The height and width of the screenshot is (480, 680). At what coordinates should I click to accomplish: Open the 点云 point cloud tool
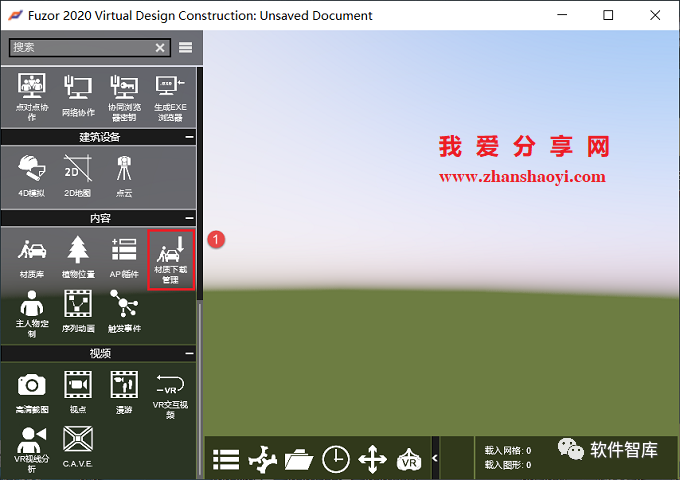[x=124, y=176]
